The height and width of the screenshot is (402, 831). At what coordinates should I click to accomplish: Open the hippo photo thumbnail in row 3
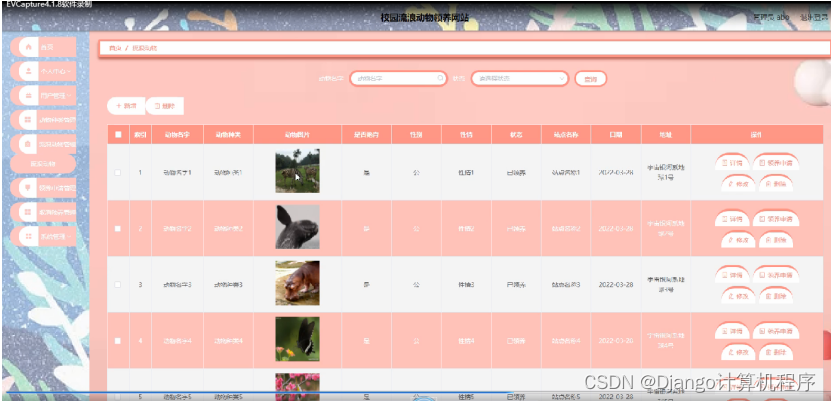pyautogui.click(x=297, y=283)
